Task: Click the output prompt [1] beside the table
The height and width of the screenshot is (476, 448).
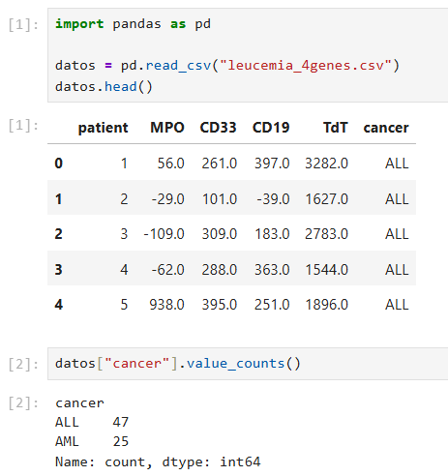Action: tap(23, 126)
